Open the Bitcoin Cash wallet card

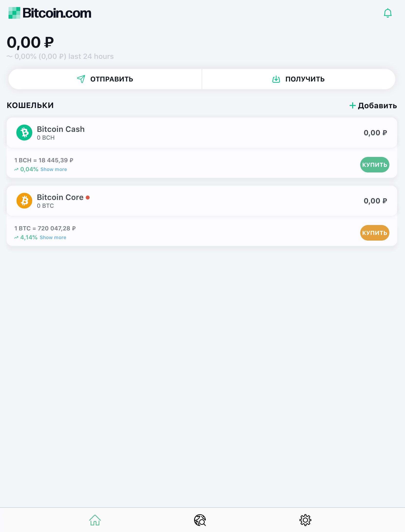[x=202, y=133]
